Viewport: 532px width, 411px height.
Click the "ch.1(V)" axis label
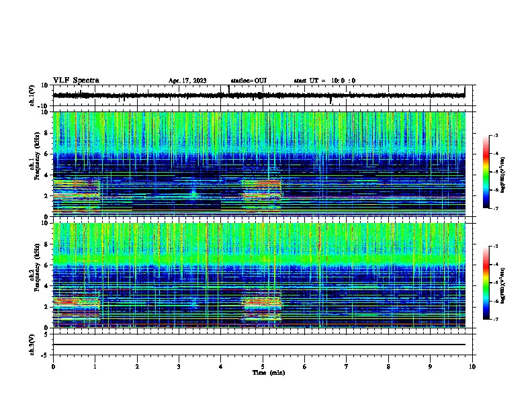(32, 95)
